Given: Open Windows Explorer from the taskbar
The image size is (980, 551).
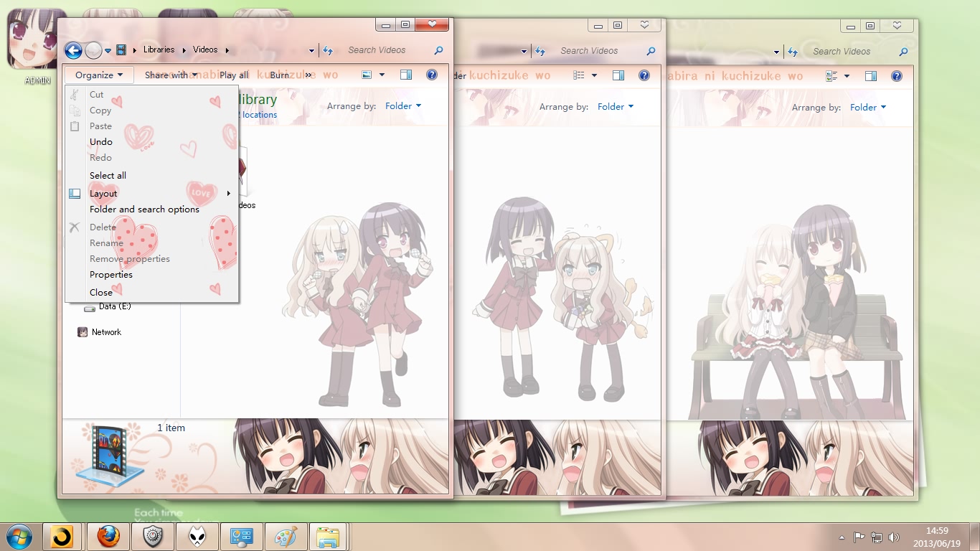Looking at the screenshot, I should tap(329, 537).
